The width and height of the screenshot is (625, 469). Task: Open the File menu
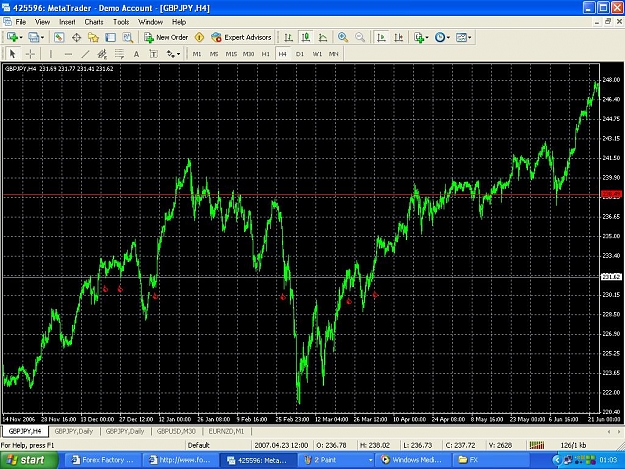point(21,22)
